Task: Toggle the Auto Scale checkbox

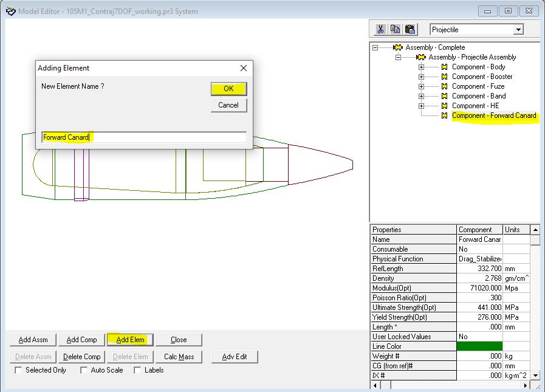Action: point(84,370)
